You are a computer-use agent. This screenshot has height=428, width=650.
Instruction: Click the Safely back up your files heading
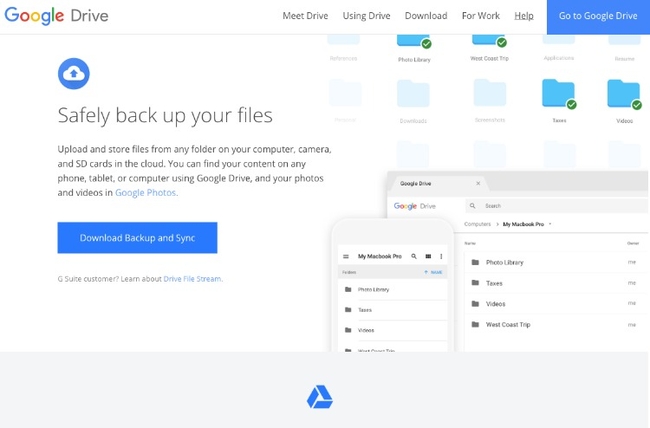[x=165, y=116]
